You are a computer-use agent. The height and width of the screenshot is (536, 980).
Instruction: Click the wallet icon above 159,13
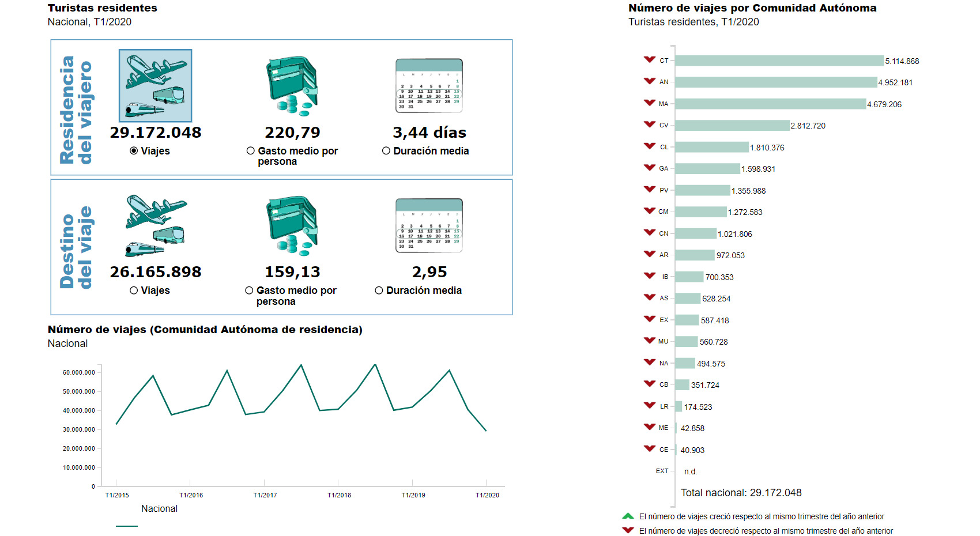pyautogui.click(x=292, y=225)
